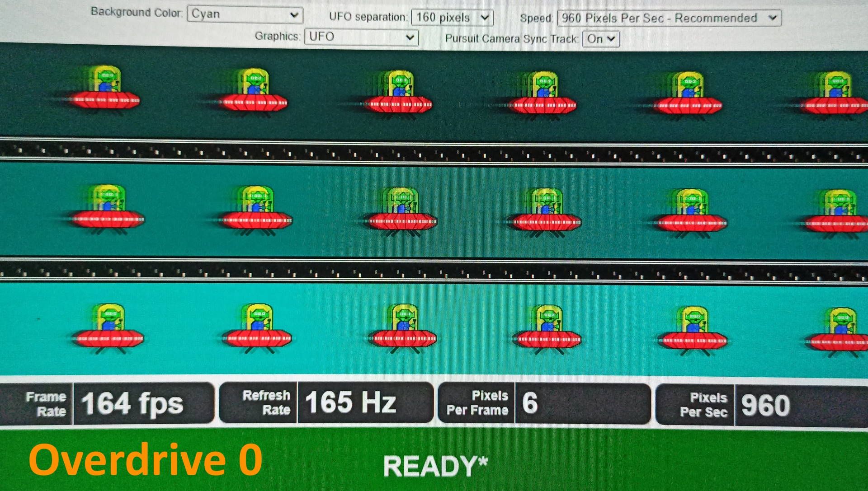
Task: Open the Pursuit Camera Sync Track dropdown
Action: point(600,39)
